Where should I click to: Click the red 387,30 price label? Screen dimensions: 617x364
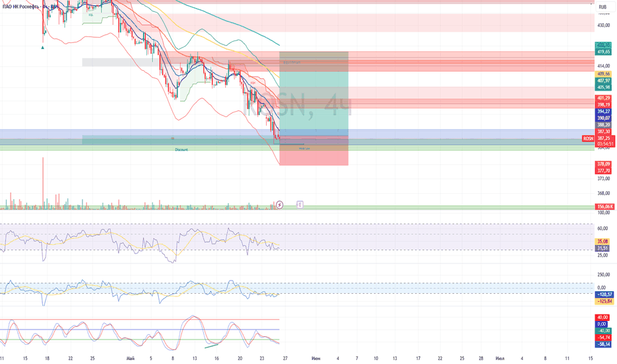point(604,132)
